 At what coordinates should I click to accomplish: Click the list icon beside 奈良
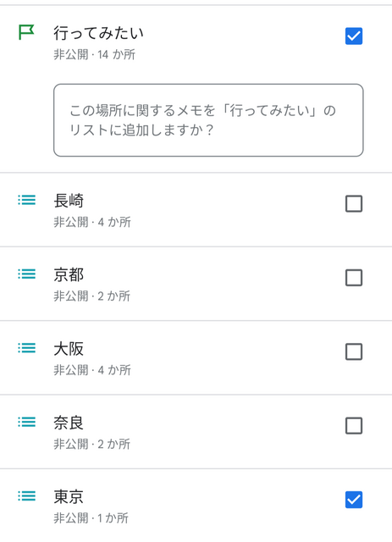point(26,422)
